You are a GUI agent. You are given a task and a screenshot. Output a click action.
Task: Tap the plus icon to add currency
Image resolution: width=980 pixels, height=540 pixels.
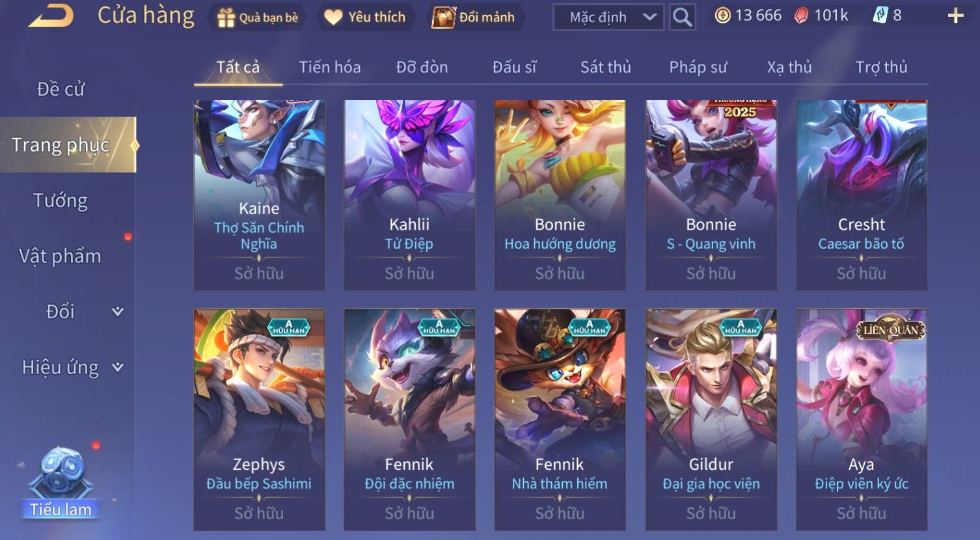click(955, 16)
